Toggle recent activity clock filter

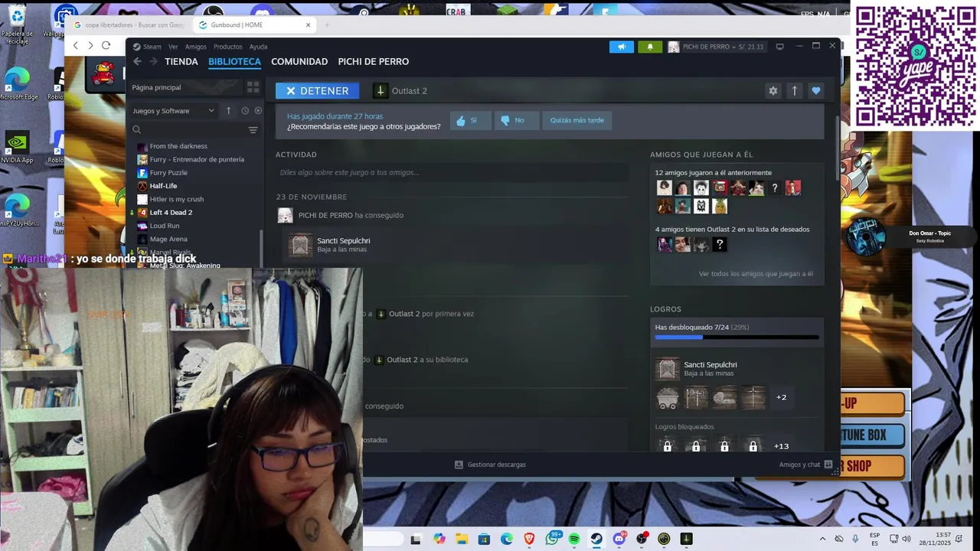pos(245,111)
